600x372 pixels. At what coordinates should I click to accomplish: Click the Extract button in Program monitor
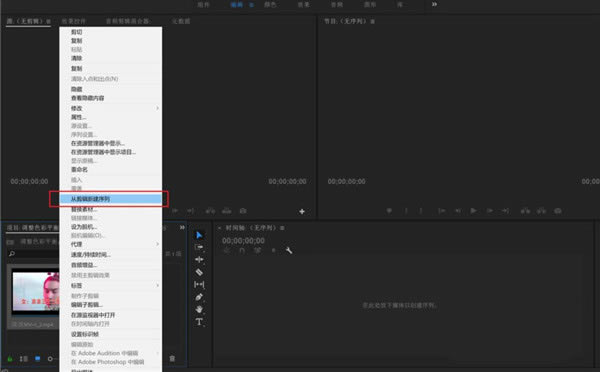coord(541,210)
